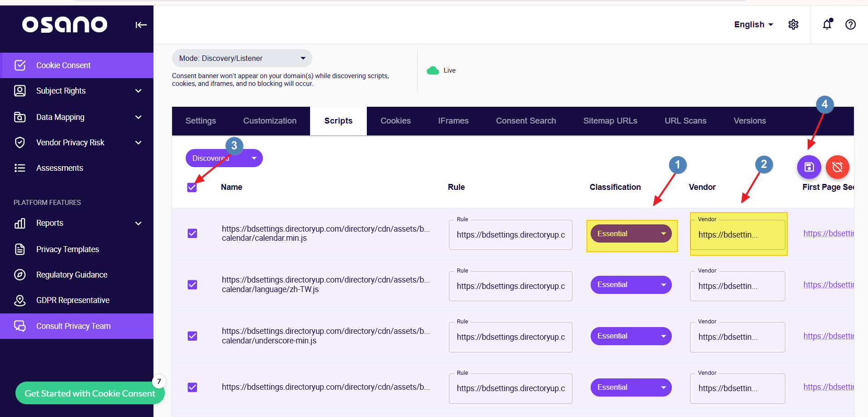The height and width of the screenshot is (417, 868).
Task: Click Rule field for calendar.min.js row
Action: coord(511,235)
